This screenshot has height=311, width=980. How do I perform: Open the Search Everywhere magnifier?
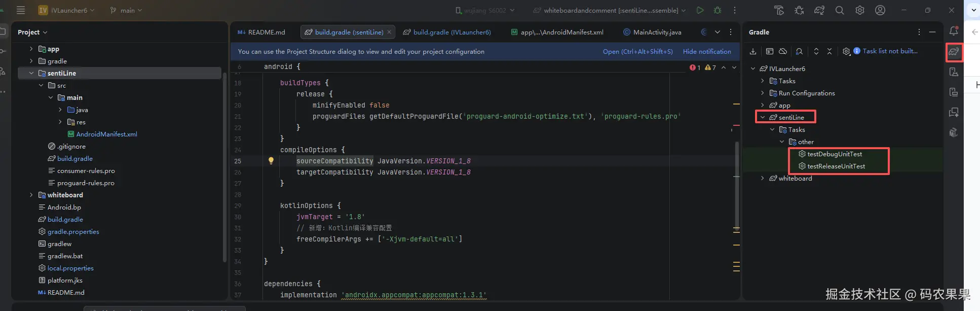coord(840,10)
